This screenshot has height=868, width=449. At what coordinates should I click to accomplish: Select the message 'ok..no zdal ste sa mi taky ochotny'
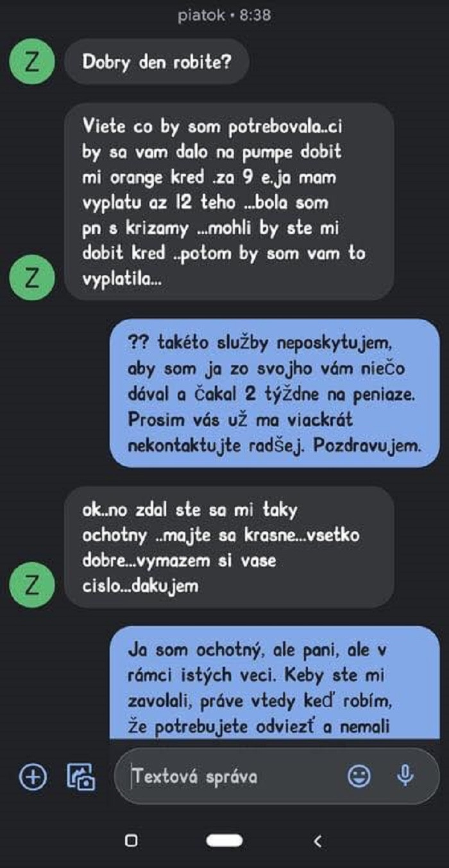[229, 547]
